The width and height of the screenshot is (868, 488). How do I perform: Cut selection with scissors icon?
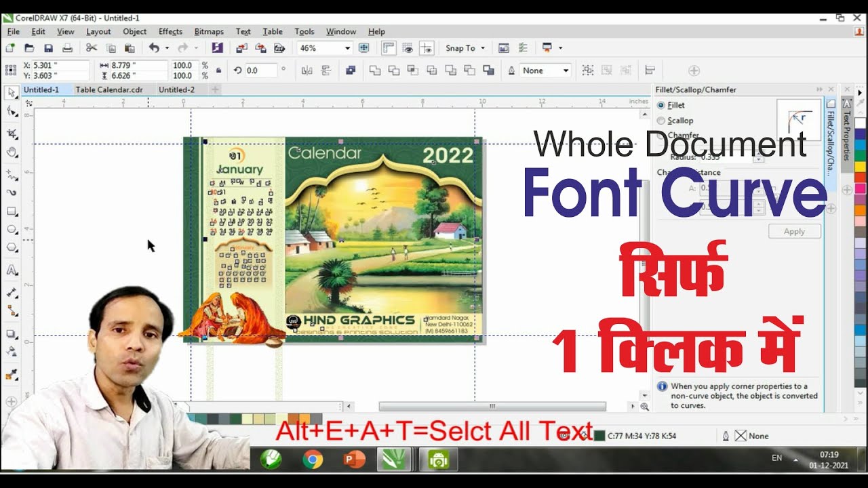[92, 48]
